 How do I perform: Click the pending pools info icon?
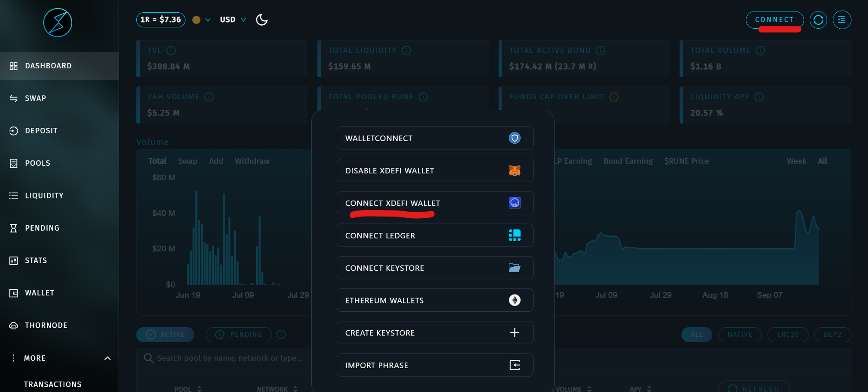click(x=281, y=335)
